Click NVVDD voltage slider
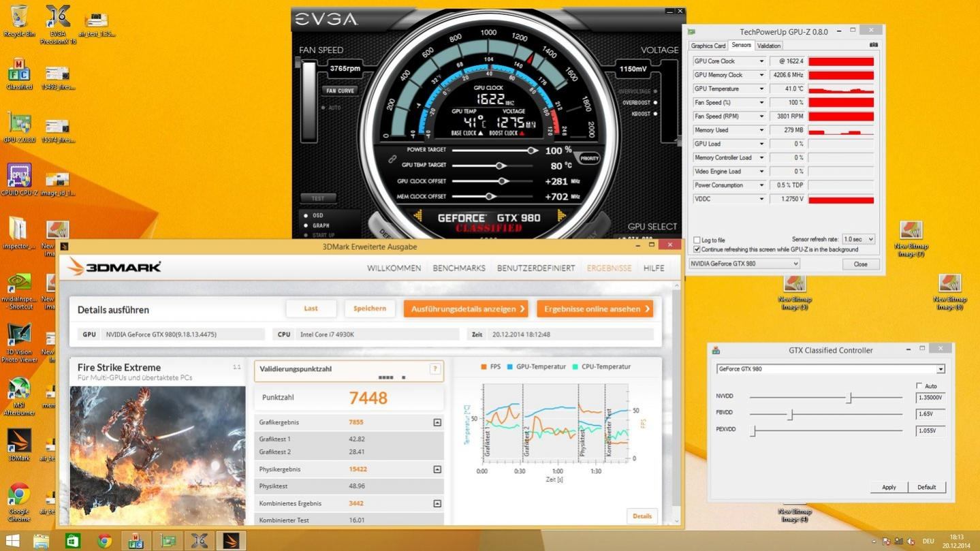The width and height of the screenshot is (980, 551). coord(826,397)
